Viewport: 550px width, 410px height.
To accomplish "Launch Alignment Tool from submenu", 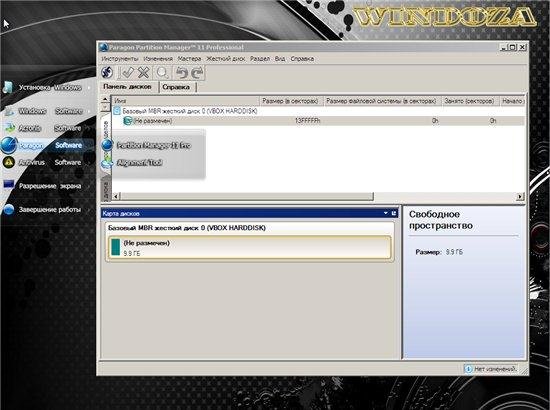I will click(x=139, y=162).
